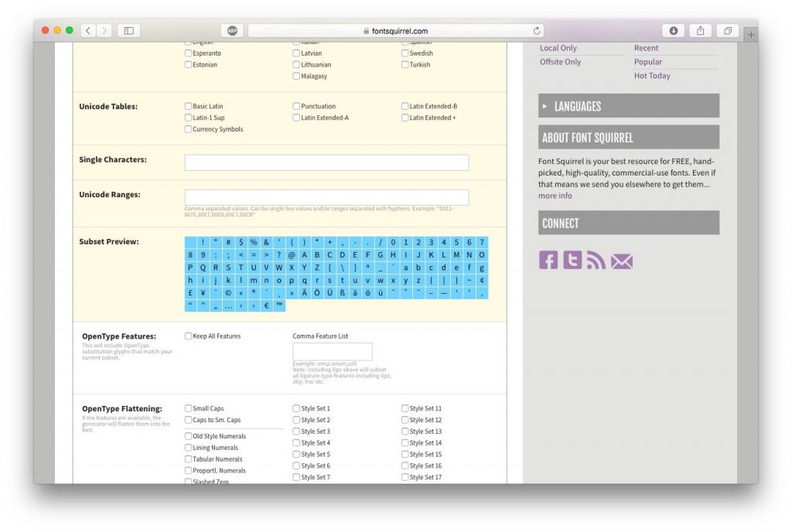Tick the Malagasy checkbox
792x532 pixels.
296,77
